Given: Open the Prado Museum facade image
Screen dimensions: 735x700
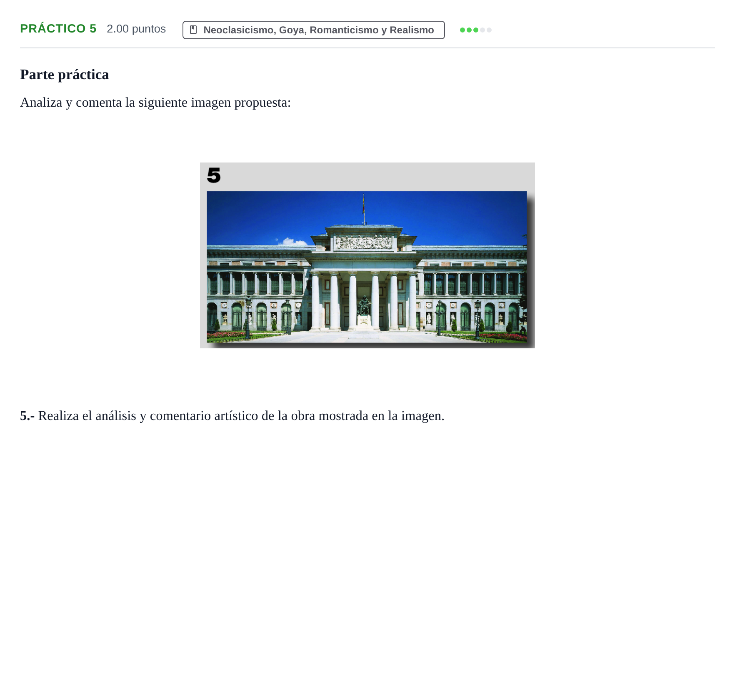Looking at the screenshot, I should (367, 255).
